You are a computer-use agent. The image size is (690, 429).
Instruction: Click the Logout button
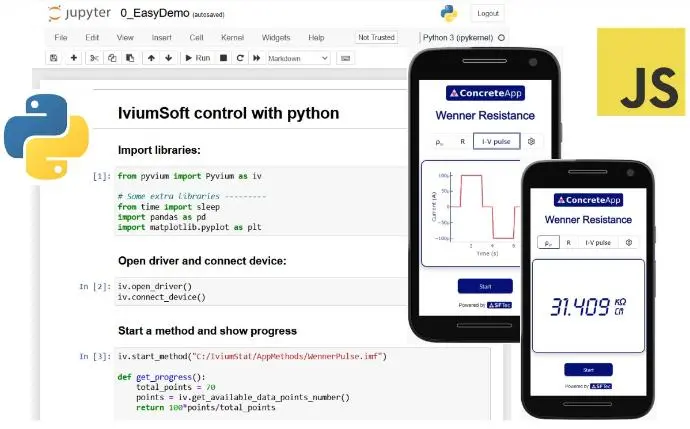coord(488,13)
